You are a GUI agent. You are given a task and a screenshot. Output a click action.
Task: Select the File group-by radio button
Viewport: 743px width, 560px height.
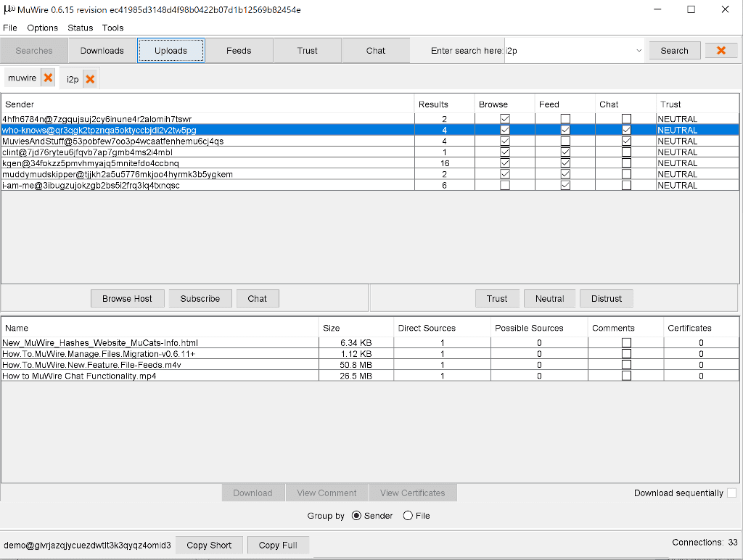[408, 516]
